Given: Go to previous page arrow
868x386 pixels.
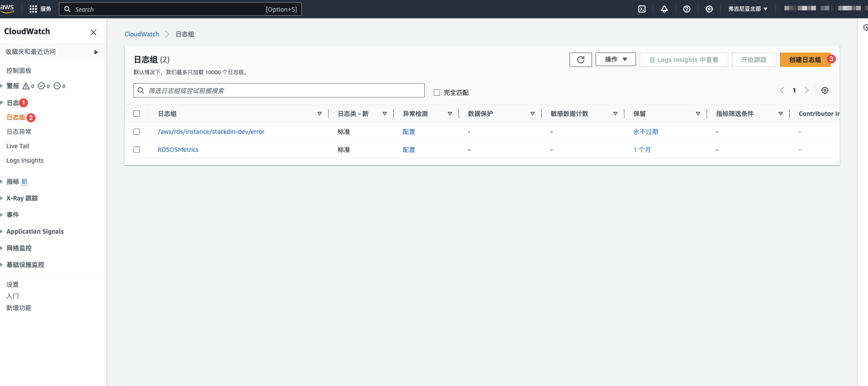Looking at the screenshot, I should point(782,90).
